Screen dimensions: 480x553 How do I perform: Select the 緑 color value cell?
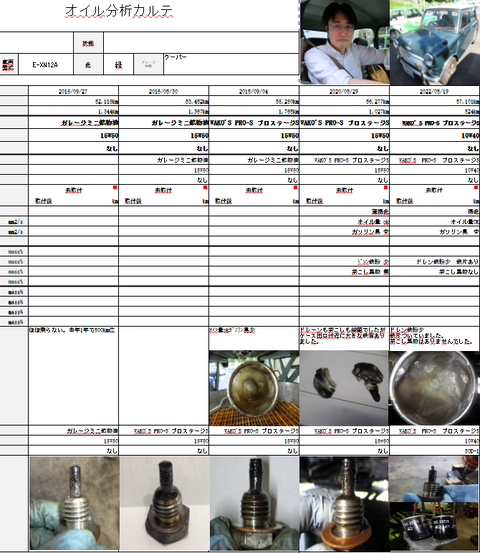point(119,65)
